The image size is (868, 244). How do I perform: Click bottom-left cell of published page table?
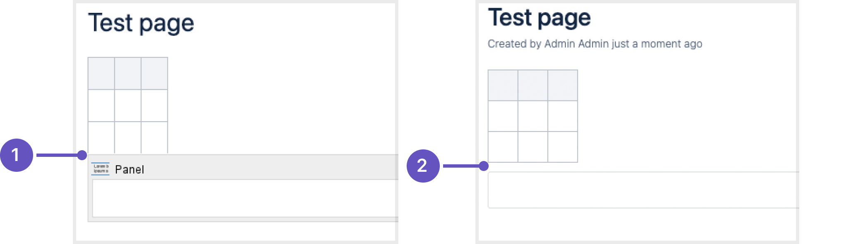[503, 147]
